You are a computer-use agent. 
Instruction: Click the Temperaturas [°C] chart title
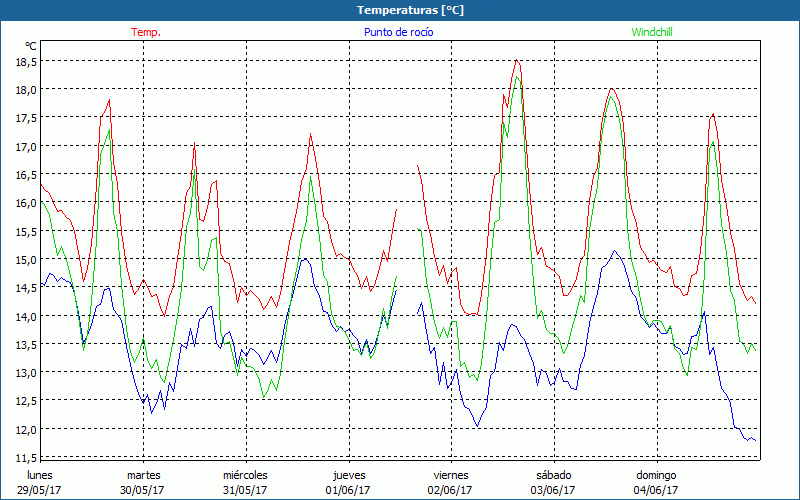click(410, 10)
